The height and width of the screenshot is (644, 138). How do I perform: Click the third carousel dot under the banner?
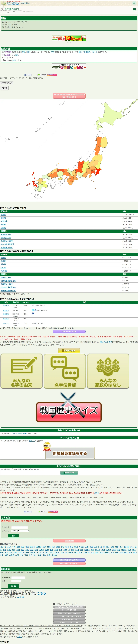coord(71,43)
